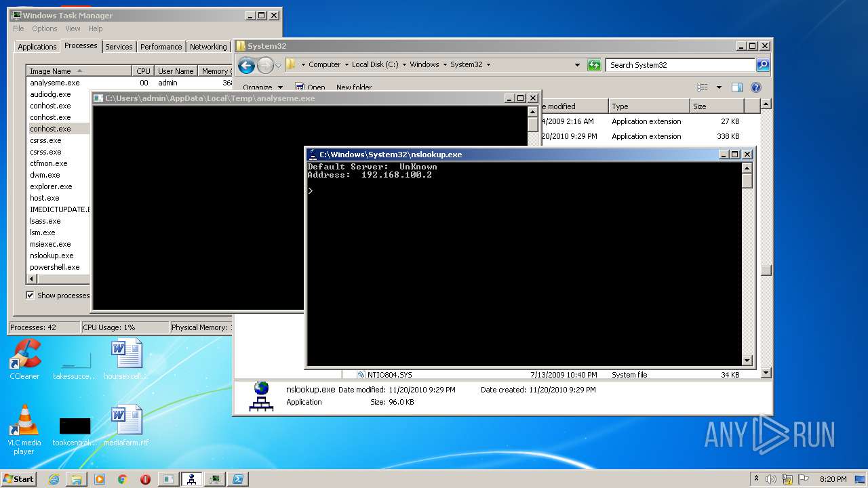
Task: Open the view options dropdown arrow
Action: (719, 87)
